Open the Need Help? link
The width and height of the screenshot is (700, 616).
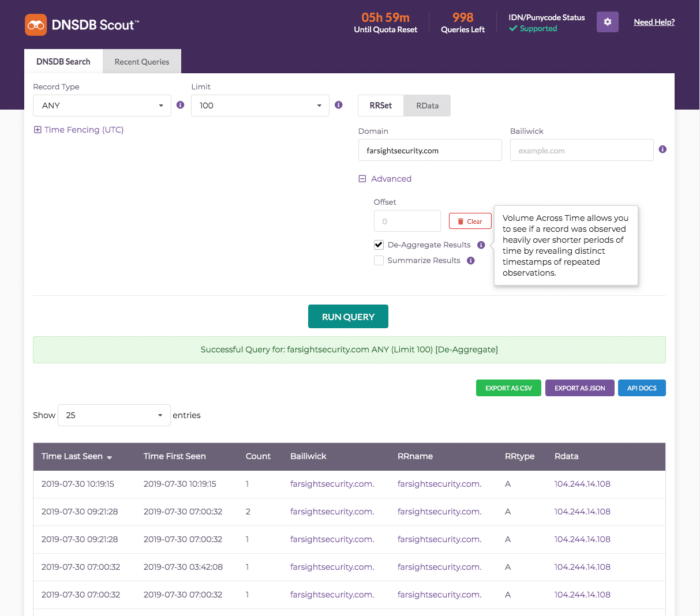tap(654, 22)
